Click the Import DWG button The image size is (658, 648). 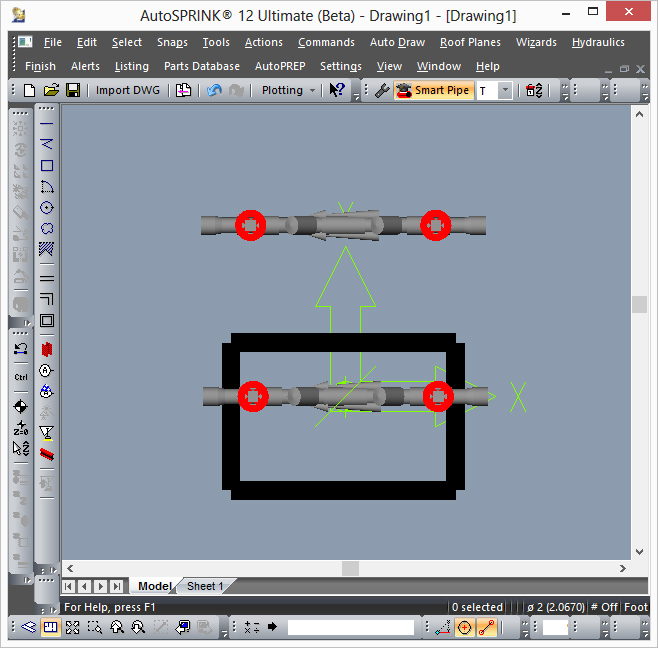[x=127, y=90]
